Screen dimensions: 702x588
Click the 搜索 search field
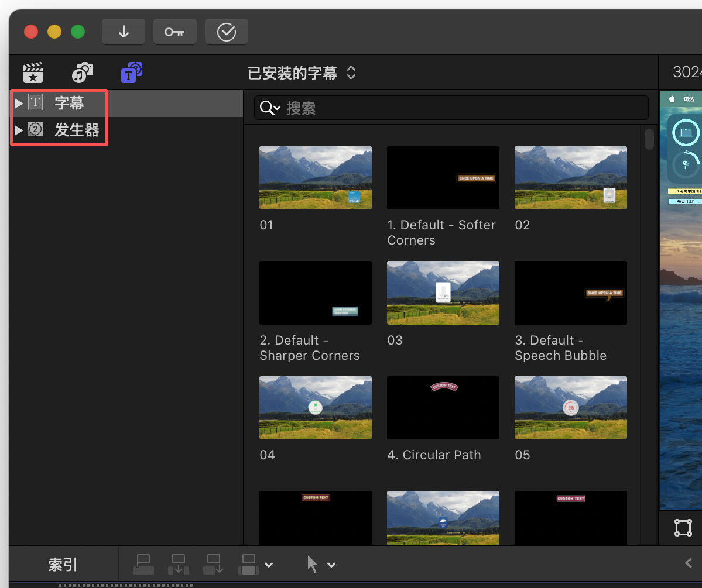(451, 108)
